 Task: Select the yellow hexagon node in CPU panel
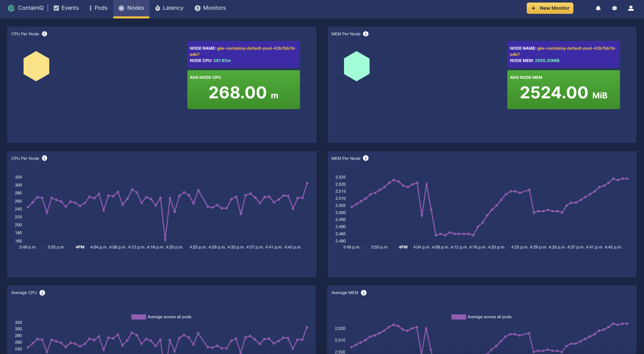36,66
